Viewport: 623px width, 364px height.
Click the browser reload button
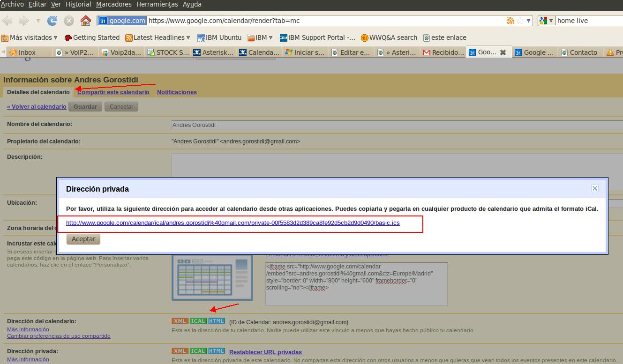53,21
